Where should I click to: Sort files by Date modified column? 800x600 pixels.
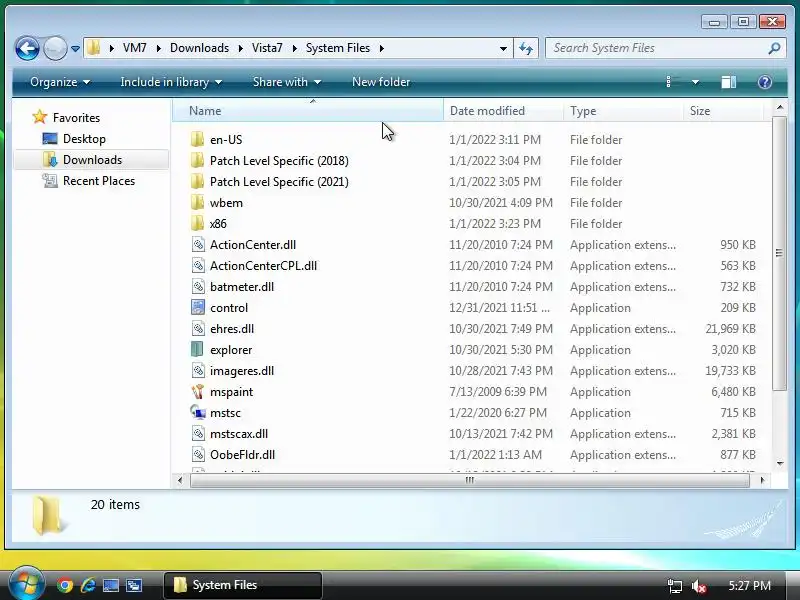pyautogui.click(x=504, y=111)
